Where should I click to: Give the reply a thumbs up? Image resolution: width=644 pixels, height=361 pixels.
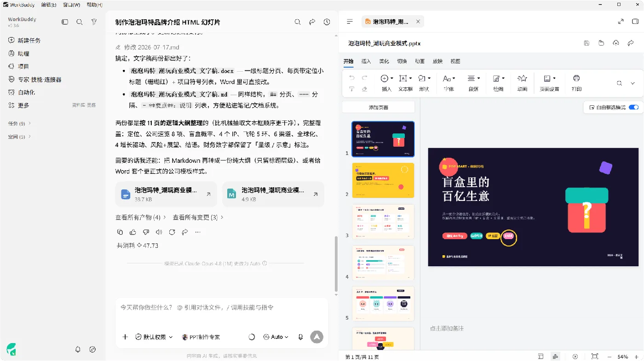pos(133,232)
